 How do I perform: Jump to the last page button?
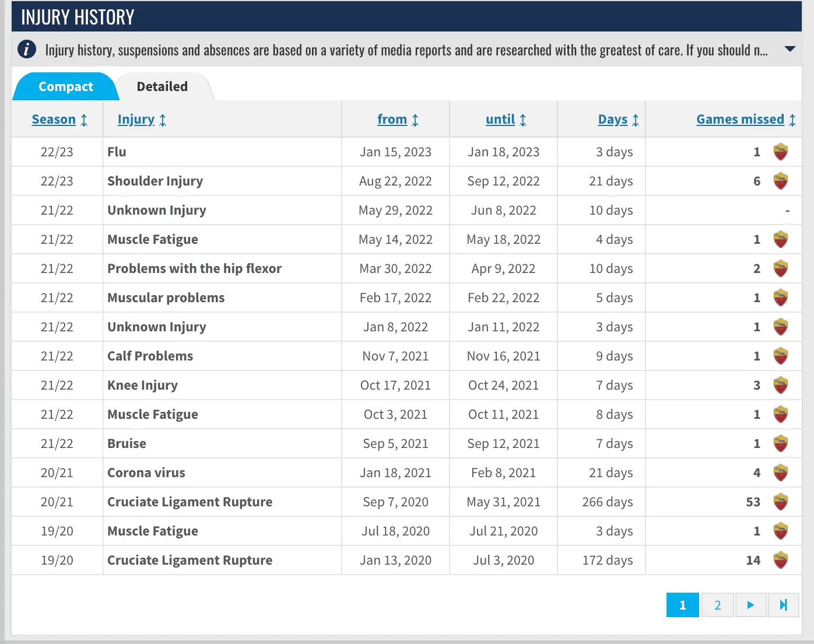(x=783, y=605)
